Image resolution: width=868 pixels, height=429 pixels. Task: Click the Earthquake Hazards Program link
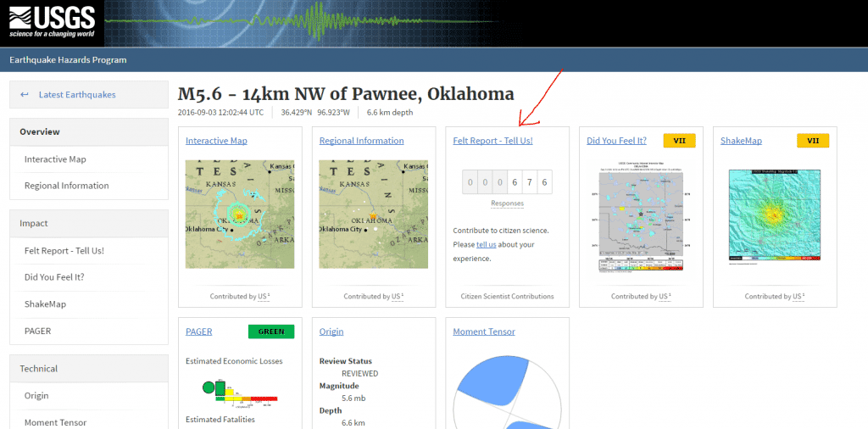(68, 60)
